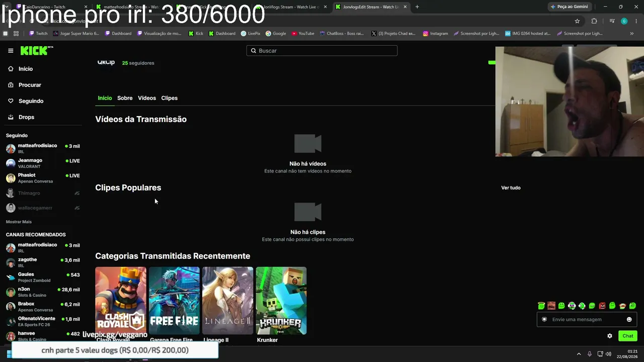The height and width of the screenshot is (362, 644).
Task: Open the Projeto Chad X bookmark
Action: (393, 34)
